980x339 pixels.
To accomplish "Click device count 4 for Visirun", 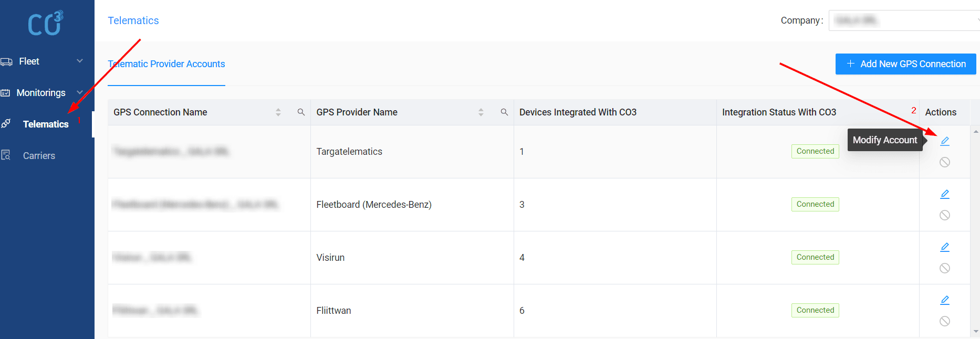I will [522, 258].
